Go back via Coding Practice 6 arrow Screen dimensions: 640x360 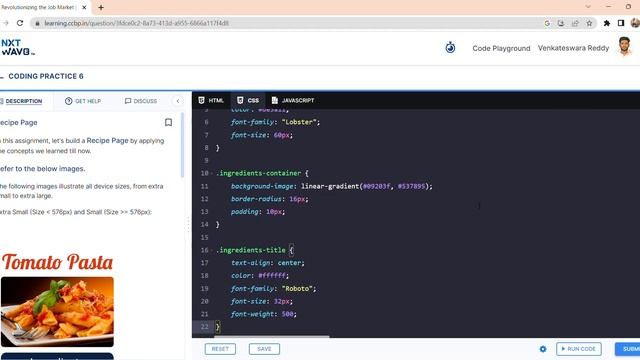[x=2, y=77]
